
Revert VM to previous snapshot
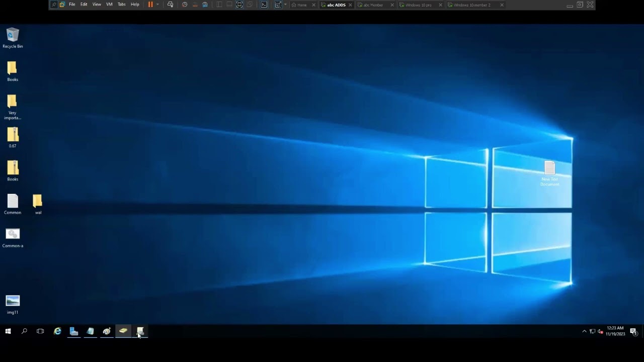pyautogui.click(x=195, y=5)
